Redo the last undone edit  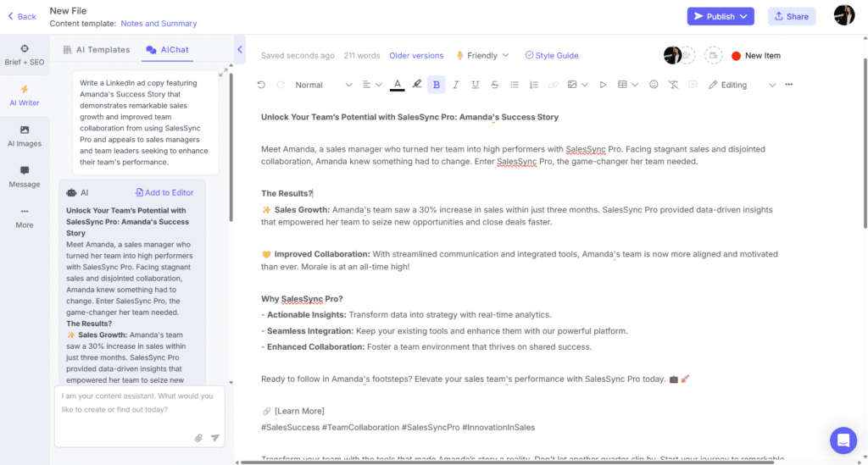[x=281, y=85]
